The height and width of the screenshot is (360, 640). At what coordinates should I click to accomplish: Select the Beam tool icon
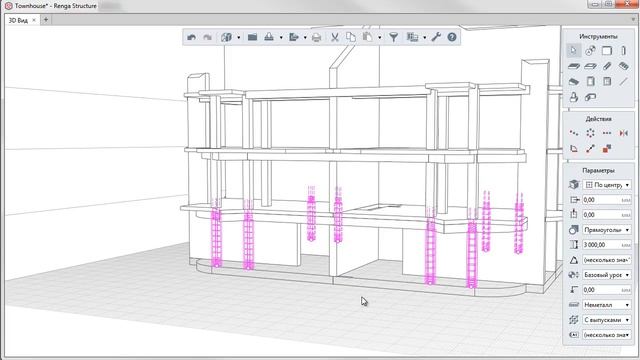pyautogui.click(x=607, y=66)
